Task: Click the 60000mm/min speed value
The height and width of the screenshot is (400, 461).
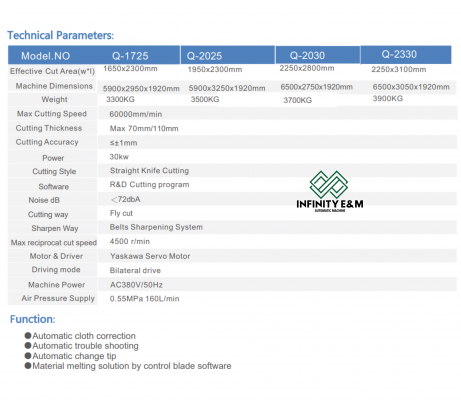Action: [x=136, y=114]
